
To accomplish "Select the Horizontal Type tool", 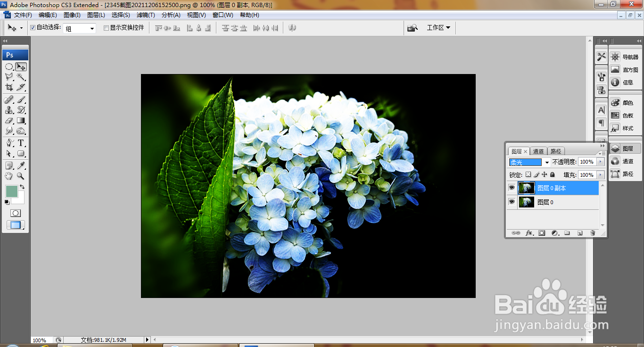I will click(x=21, y=143).
